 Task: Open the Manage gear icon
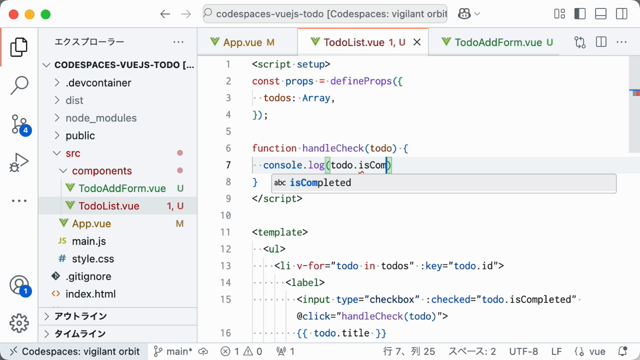click(x=19, y=323)
